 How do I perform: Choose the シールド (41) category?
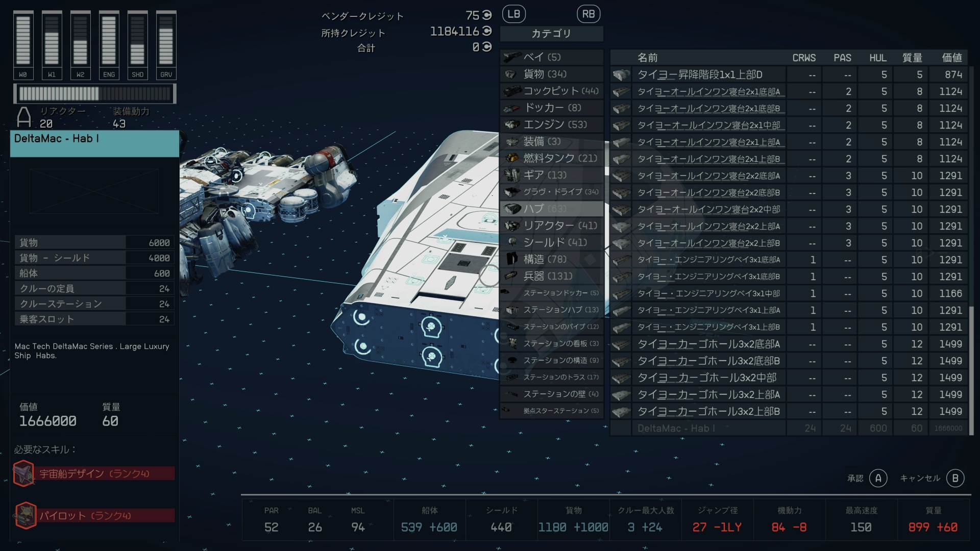pyautogui.click(x=555, y=242)
